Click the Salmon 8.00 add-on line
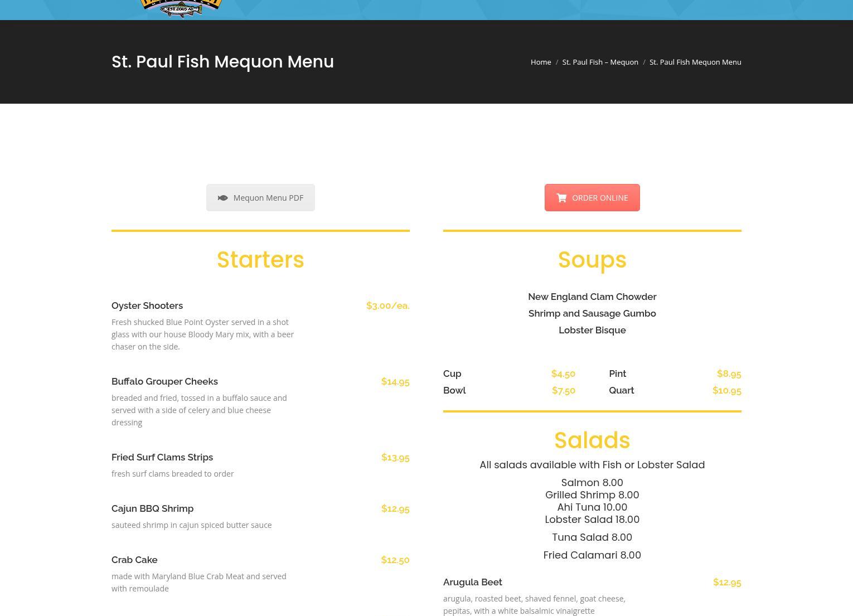The image size is (853, 616). point(592,483)
